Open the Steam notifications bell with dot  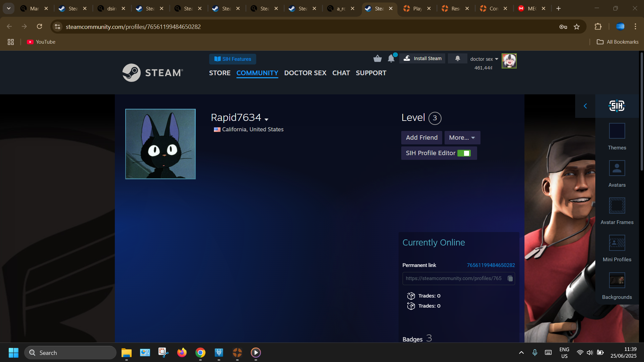[392, 58]
